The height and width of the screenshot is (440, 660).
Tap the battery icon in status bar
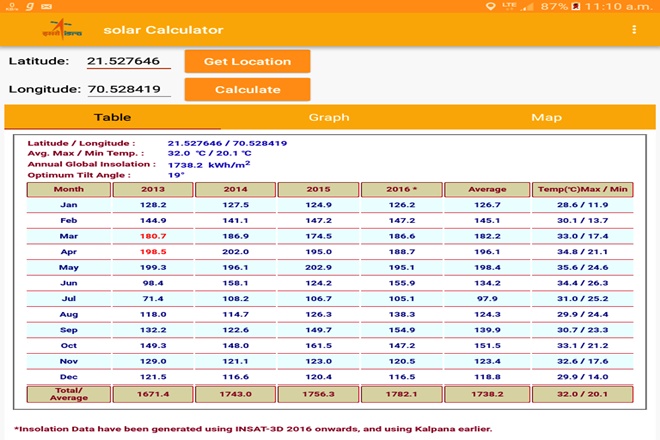point(580,6)
